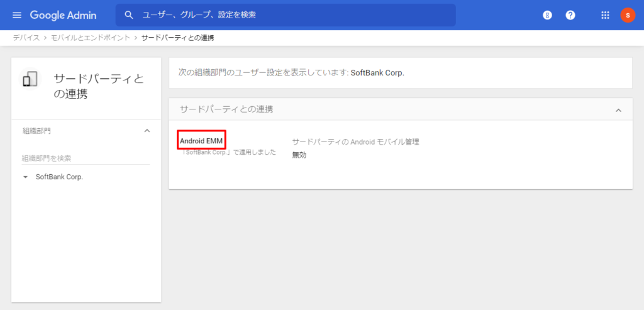
Task: Open the tasks hourglass icon
Action: (547, 15)
